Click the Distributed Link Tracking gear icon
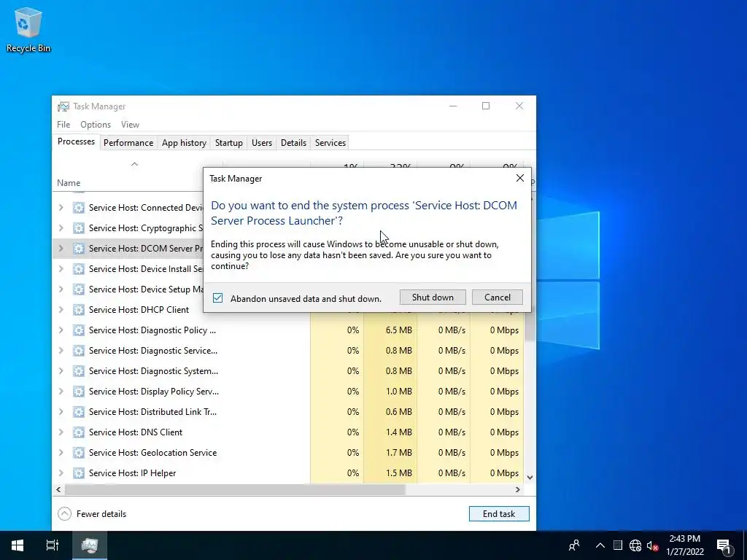Screen dimensions: 747x560 tap(79, 412)
